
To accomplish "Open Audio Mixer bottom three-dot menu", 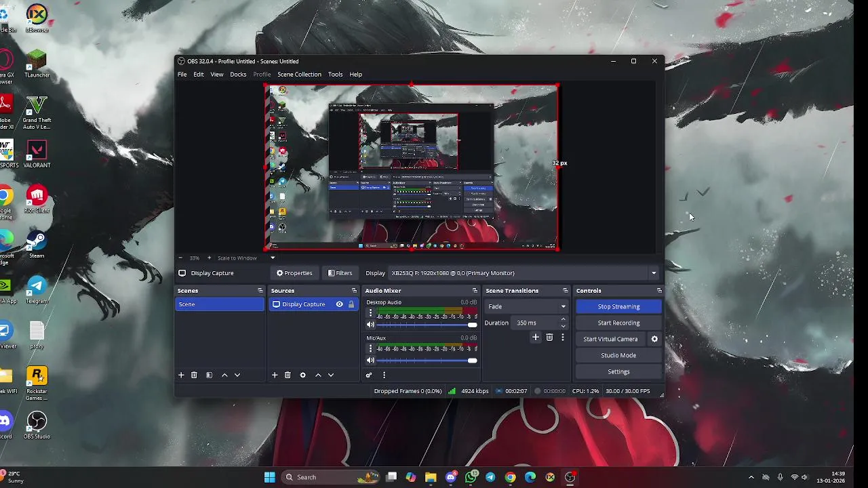I will pos(384,375).
